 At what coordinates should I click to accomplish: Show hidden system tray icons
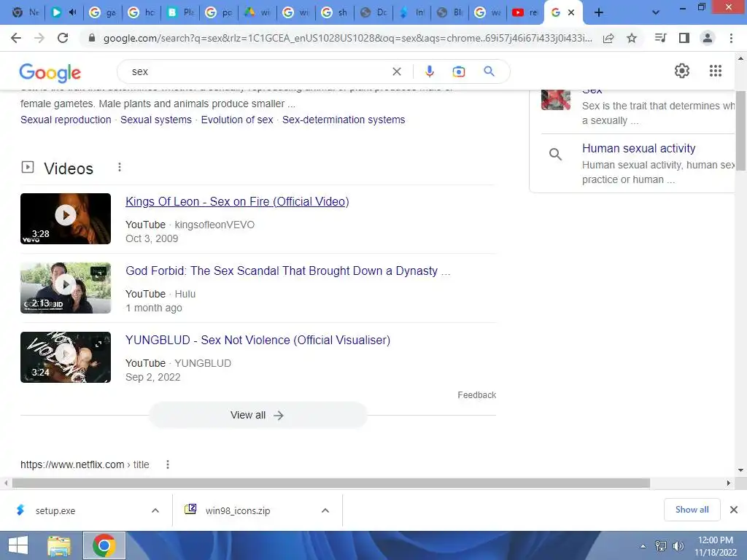point(643,546)
